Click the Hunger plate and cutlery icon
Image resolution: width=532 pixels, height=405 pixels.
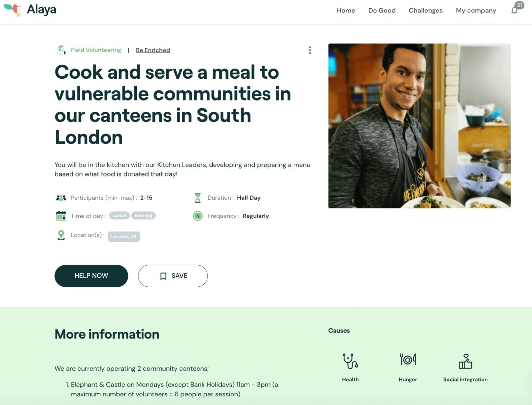[x=408, y=360]
